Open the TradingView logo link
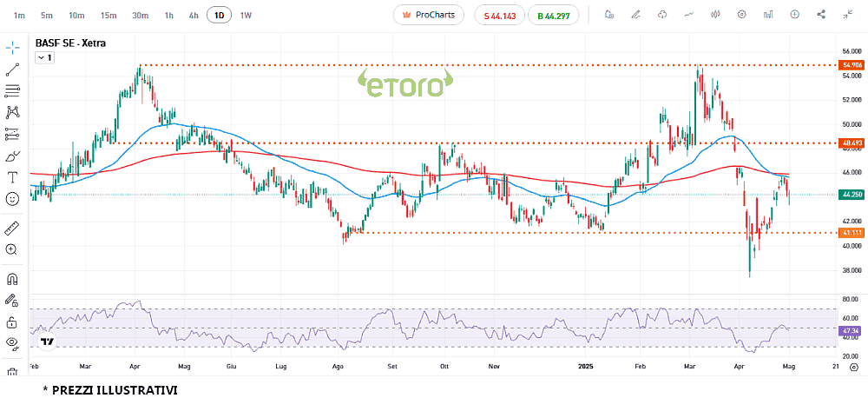The width and height of the screenshot is (868, 398). (x=48, y=342)
